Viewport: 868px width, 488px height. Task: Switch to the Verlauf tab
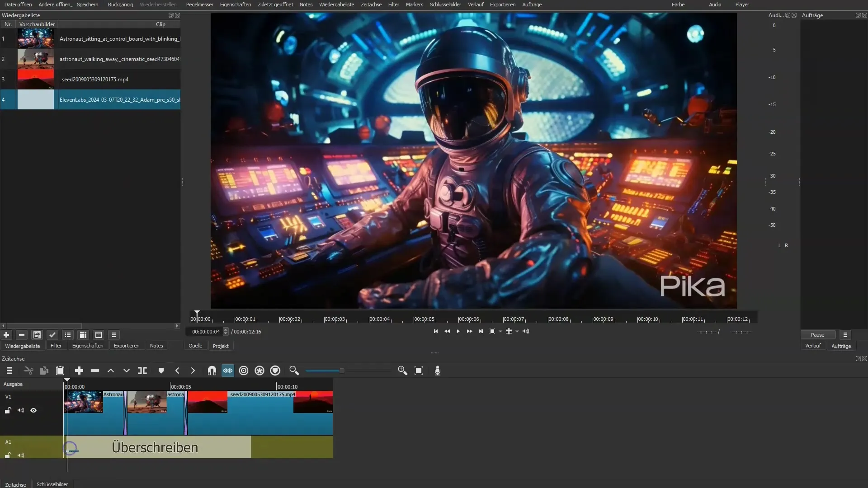pyautogui.click(x=813, y=346)
